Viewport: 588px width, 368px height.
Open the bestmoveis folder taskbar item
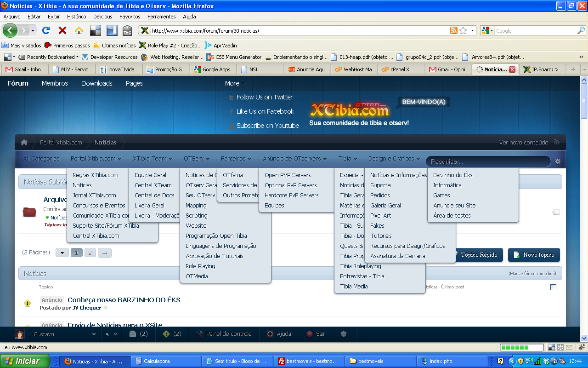pos(380,361)
